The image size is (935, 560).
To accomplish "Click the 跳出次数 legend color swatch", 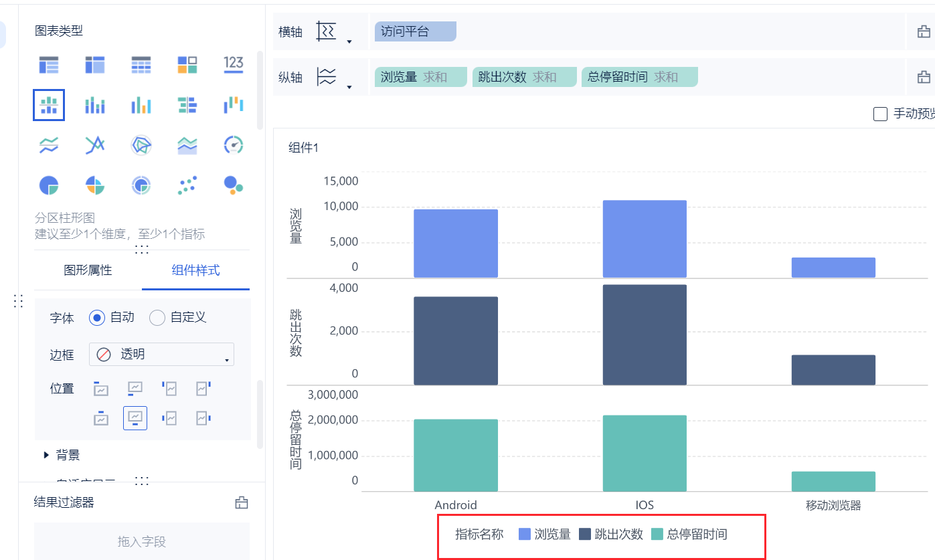I will point(585,534).
